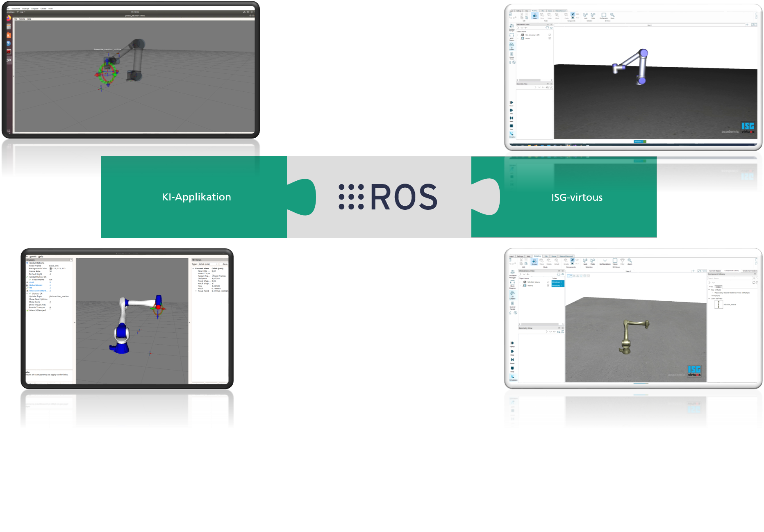Collapse Current View tree in RViz Views panel
764x532 pixels.
[193, 268]
